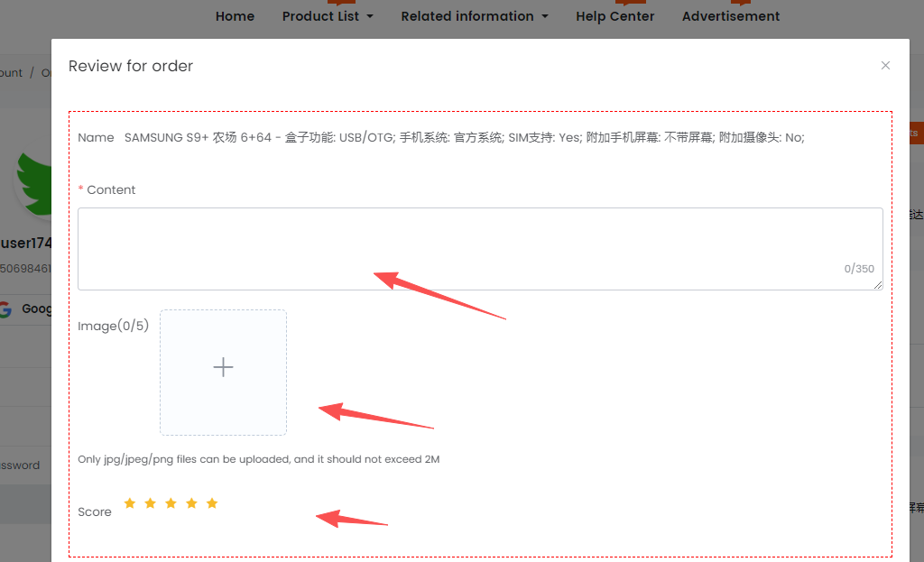This screenshot has width=924, height=562.
Task: Rate one star in Score
Action: (x=130, y=503)
